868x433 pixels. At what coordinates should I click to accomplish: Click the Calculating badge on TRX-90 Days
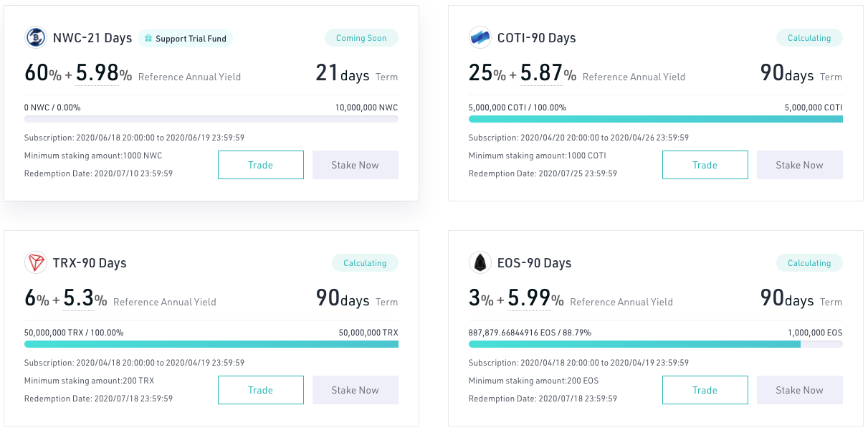point(365,263)
